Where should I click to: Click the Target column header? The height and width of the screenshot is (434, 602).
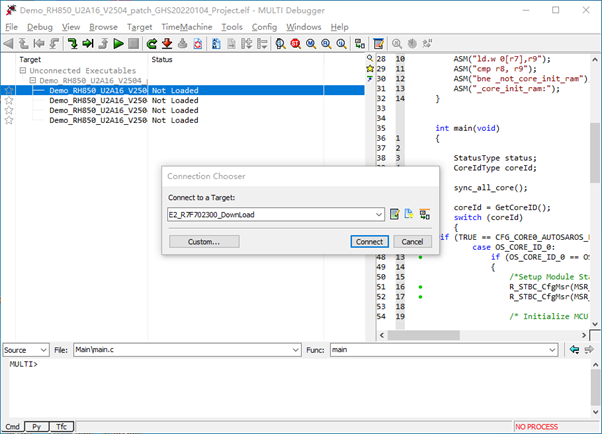[x=30, y=60]
